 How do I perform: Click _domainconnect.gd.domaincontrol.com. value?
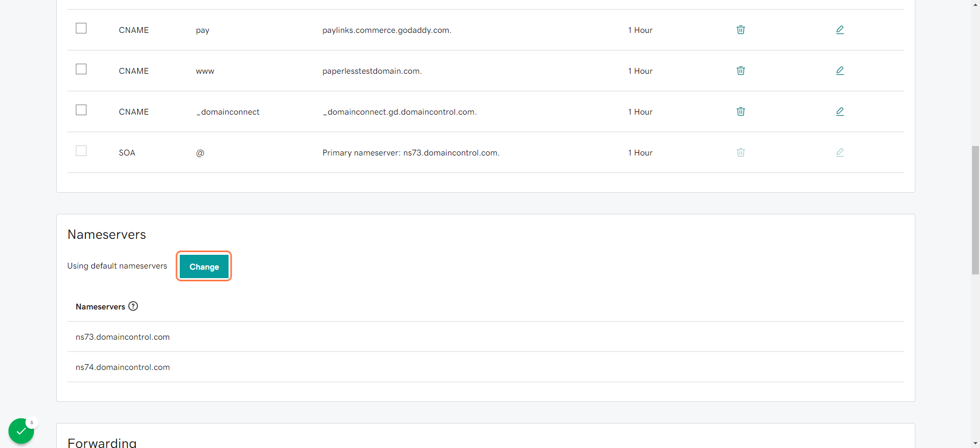tap(399, 112)
